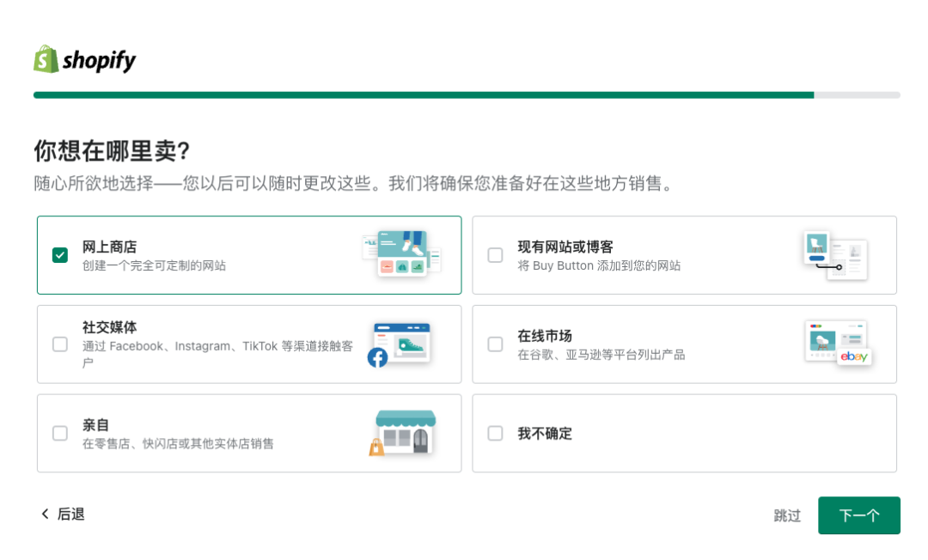Click the 下一个 button
Image resolution: width=928 pixels, height=560 pixels.
coord(859,515)
